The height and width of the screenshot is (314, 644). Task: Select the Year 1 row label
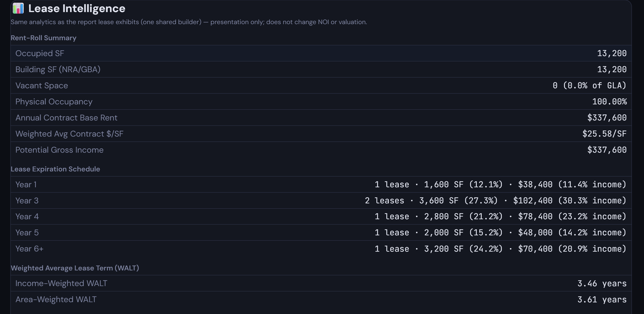coord(26,184)
